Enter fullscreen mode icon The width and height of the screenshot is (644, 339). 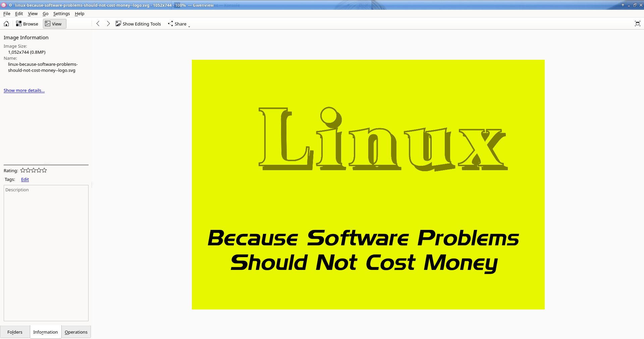[x=638, y=23]
